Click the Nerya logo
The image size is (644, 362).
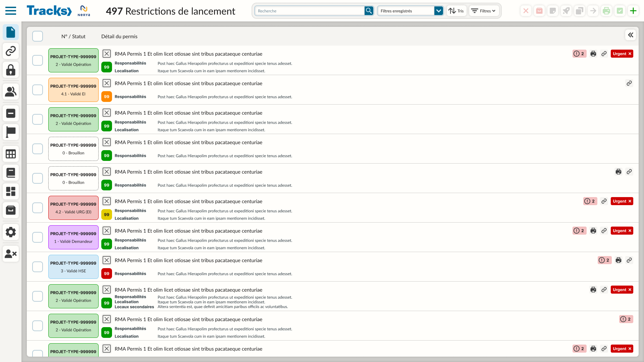click(84, 11)
